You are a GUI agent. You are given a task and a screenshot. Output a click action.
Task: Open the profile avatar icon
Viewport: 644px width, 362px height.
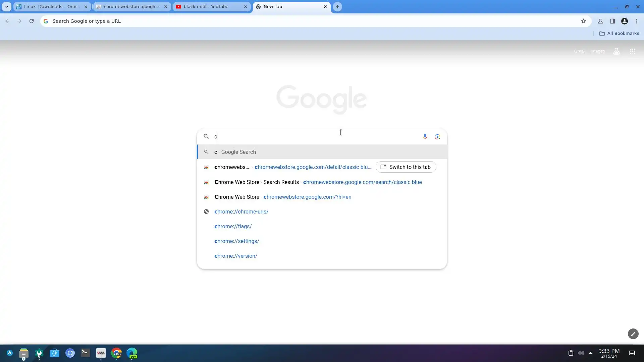click(625, 21)
